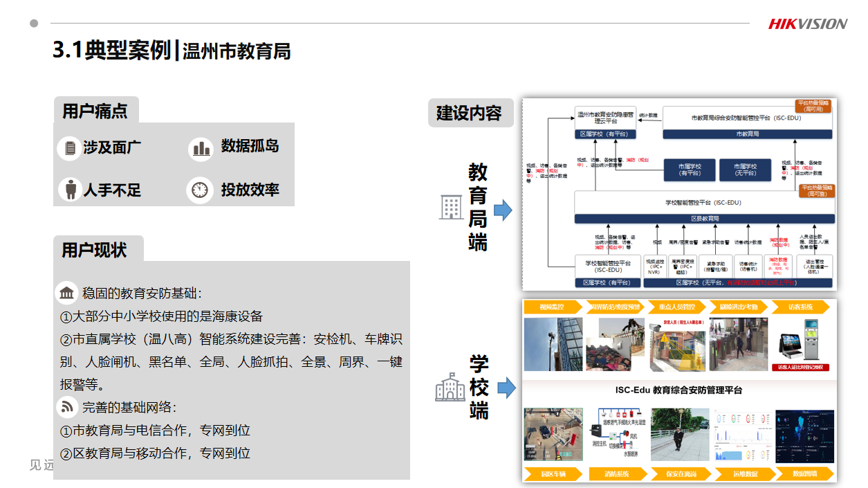The height and width of the screenshot is (488, 868).
Task: Click the red 访客人证比对登记授权 label
Action: [801, 368]
